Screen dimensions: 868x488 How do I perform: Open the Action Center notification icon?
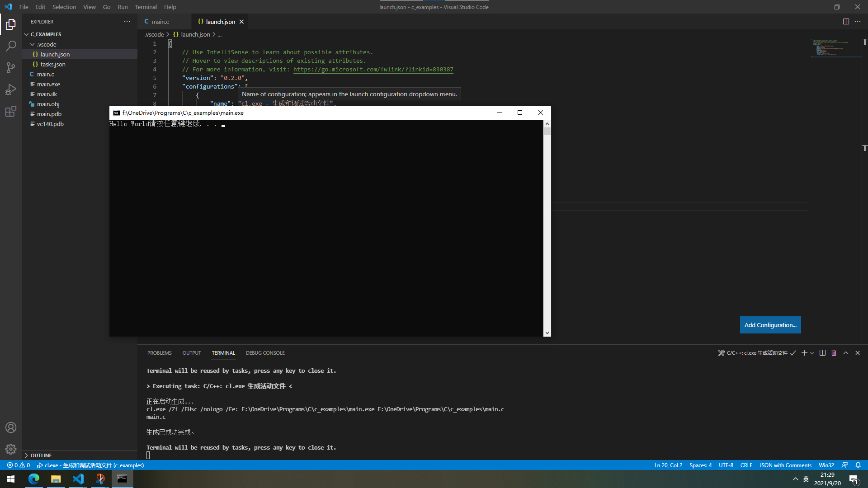point(854,479)
